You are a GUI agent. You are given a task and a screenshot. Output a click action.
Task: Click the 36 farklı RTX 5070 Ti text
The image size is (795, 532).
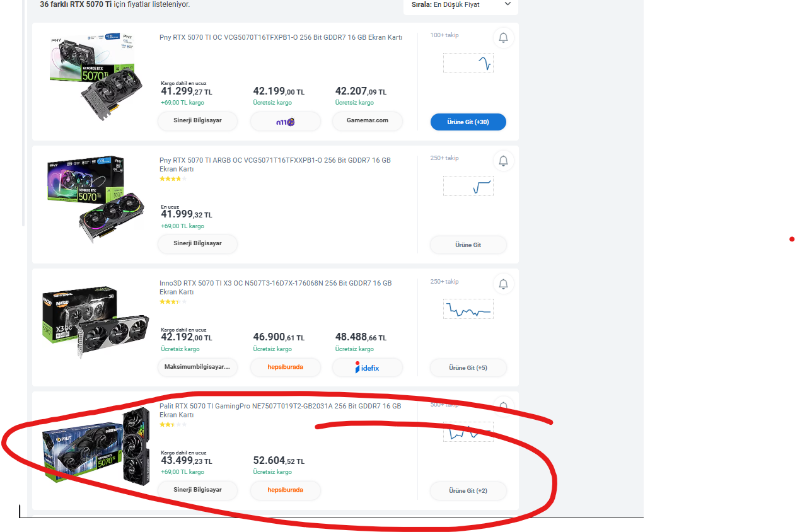(x=76, y=4)
